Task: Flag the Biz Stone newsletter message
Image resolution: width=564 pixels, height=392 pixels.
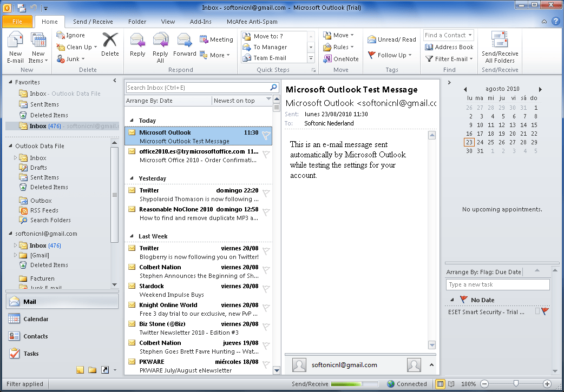Action: [x=266, y=327]
